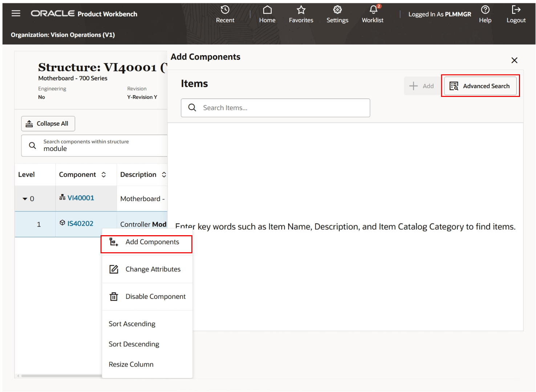Click the Add button in Add Components panel
The image size is (536, 392).
click(x=422, y=86)
